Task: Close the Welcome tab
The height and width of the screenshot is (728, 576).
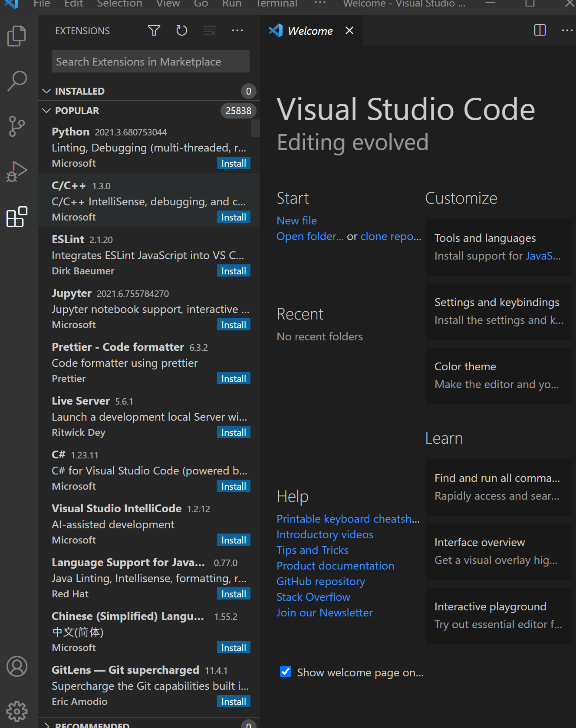Action: 349,30
